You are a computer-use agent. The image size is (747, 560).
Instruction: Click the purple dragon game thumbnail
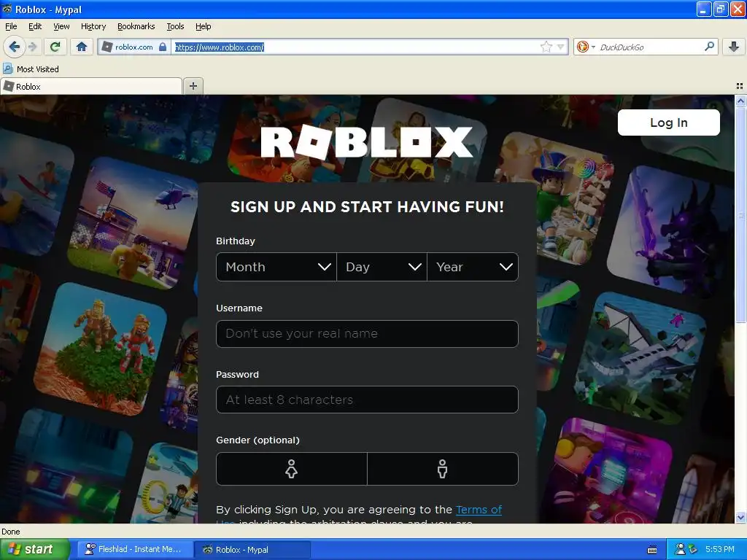click(672, 231)
